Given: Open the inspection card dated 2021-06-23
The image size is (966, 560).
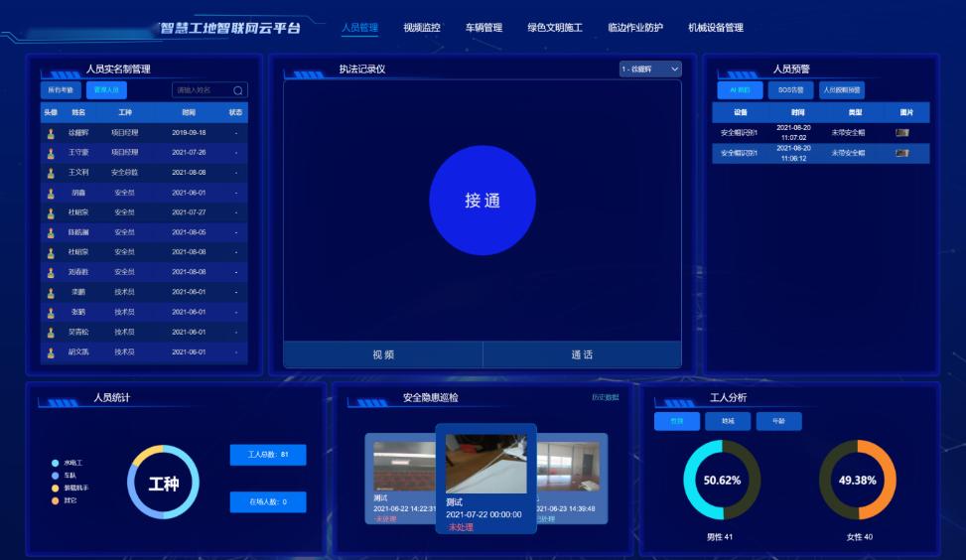Looking at the screenshot, I should (x=572, y=479).
